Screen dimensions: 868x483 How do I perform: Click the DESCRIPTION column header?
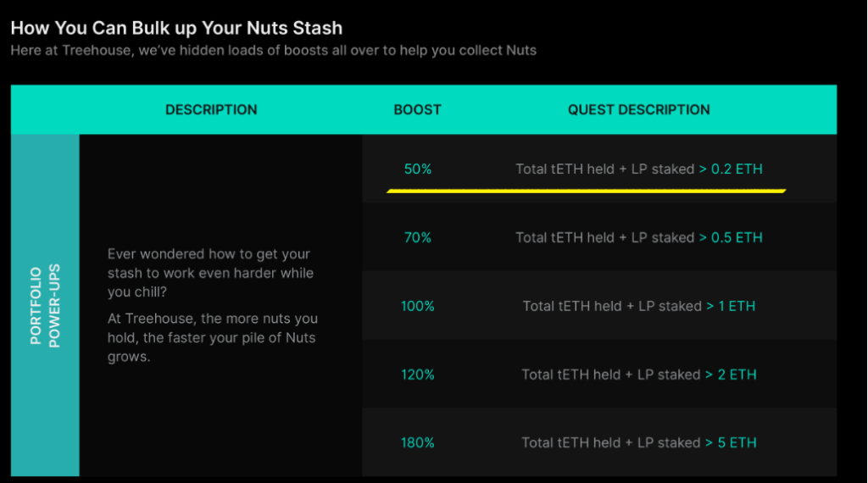(211, 109)
